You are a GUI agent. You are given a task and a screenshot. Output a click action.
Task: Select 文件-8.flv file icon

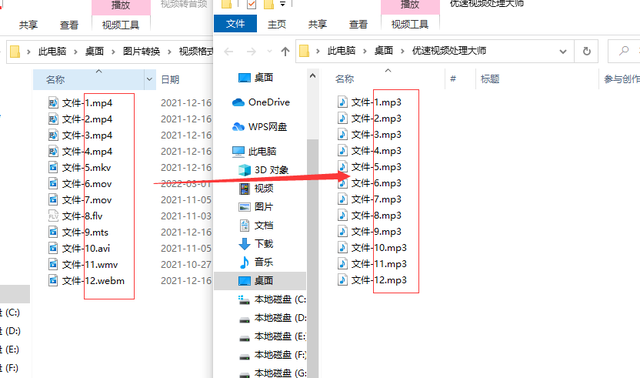point(53,216)
